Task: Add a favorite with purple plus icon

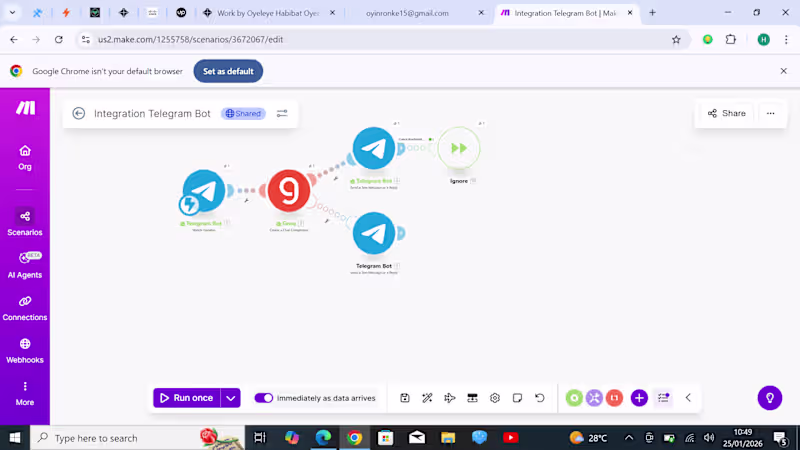Action: coord(639,398)
